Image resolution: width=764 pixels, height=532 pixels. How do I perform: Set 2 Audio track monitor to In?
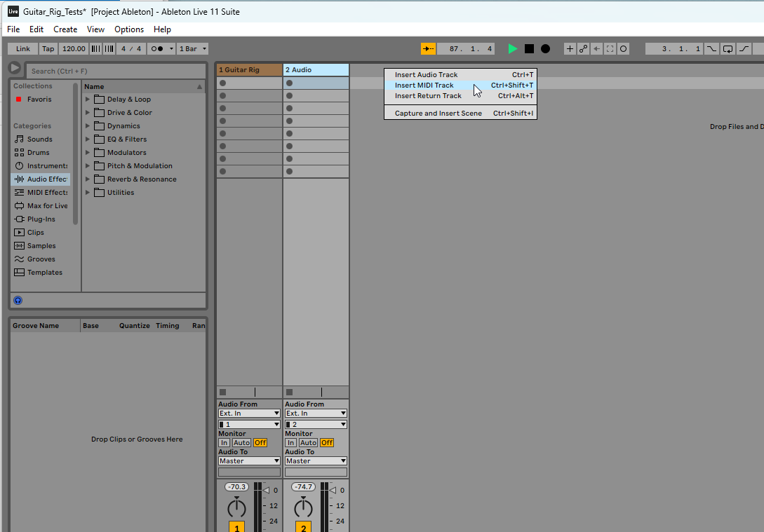291,442
